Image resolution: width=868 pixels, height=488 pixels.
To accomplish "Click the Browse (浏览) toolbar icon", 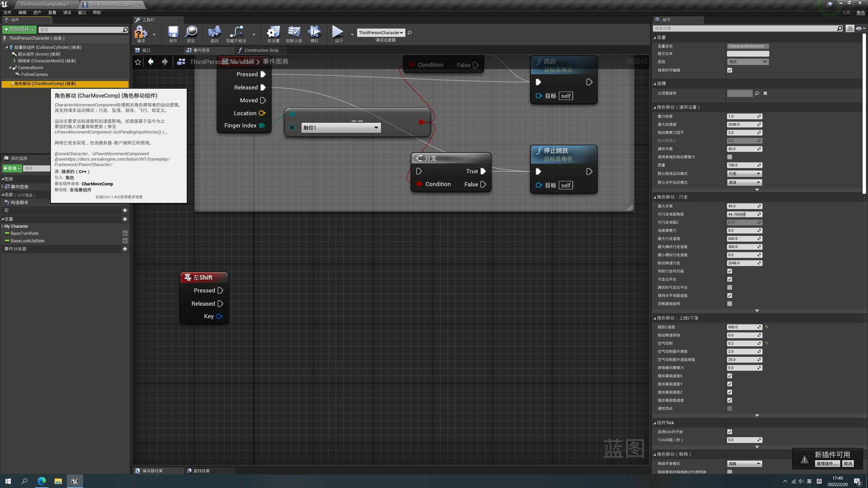I will pos(191,34).
